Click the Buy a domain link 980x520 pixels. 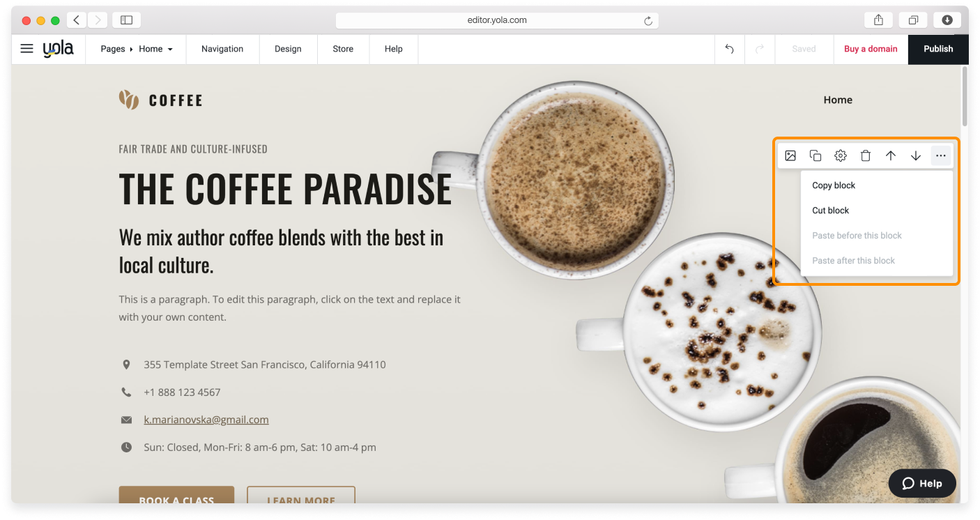tap(871, 49)
